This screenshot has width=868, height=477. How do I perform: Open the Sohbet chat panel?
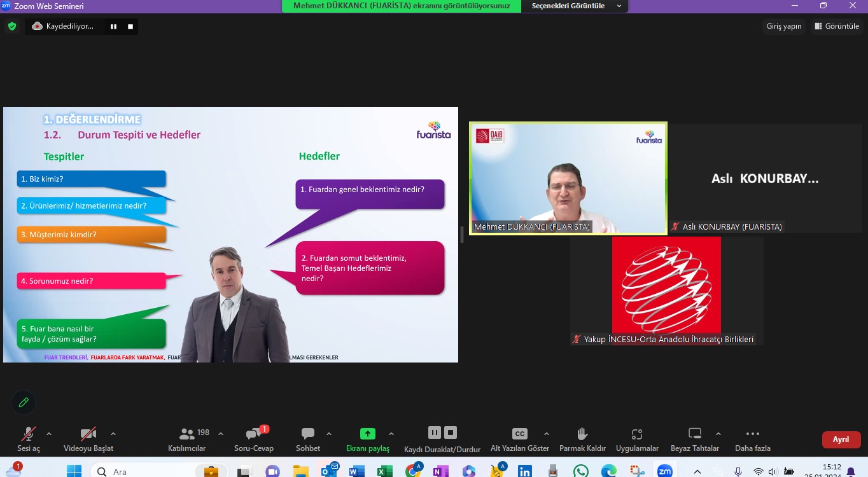click(308, 439)
